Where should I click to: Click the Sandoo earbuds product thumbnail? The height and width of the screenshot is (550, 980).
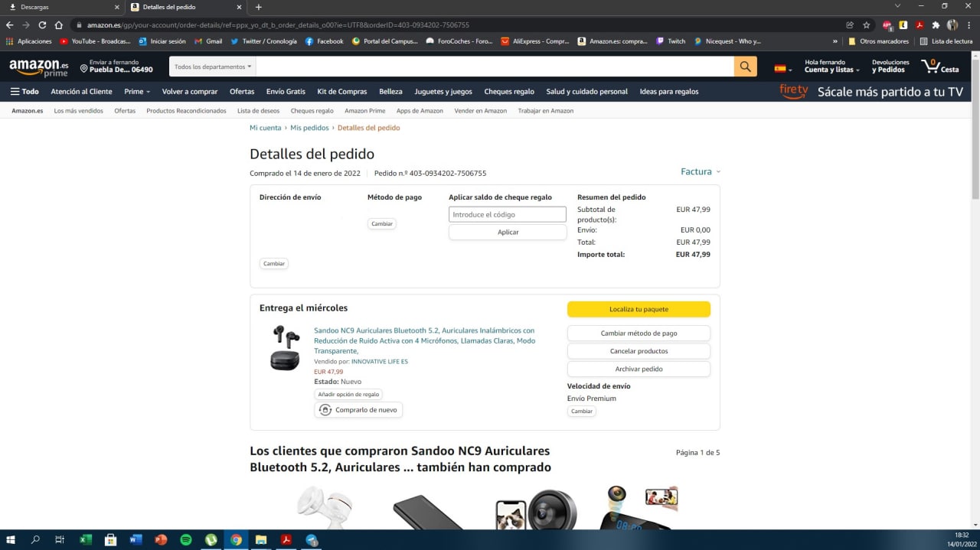tap(285, 348)
